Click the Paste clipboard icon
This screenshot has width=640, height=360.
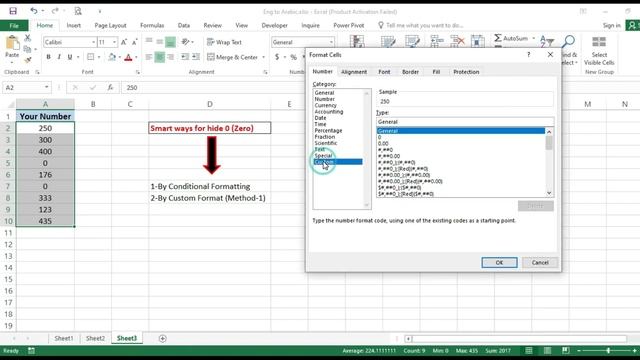coord(12,43)
